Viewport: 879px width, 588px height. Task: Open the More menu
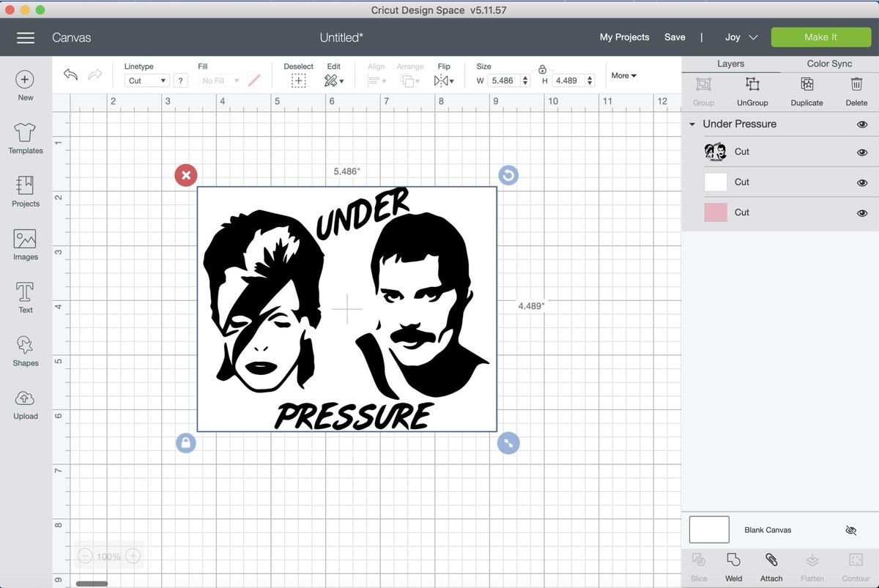click(623, 75)
